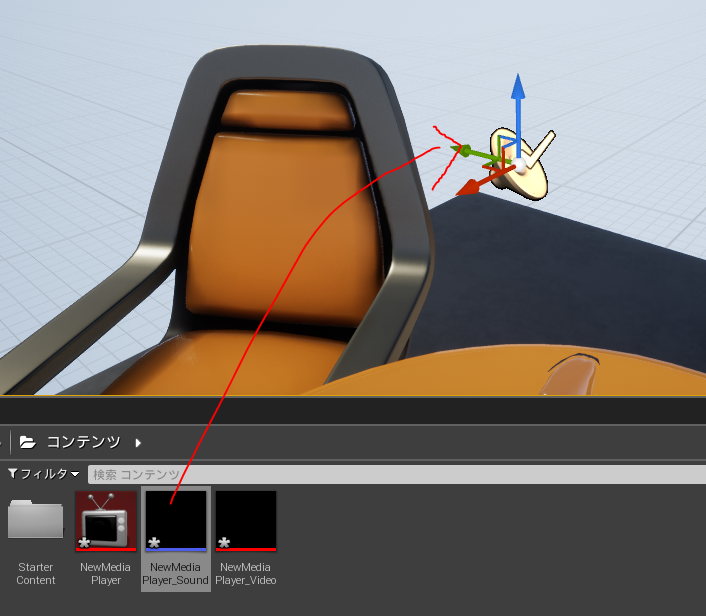Viewport: 706px width, 616px height.
Task: Click the open-folder icon beside コンテンツ
Action: pos(27,442)
